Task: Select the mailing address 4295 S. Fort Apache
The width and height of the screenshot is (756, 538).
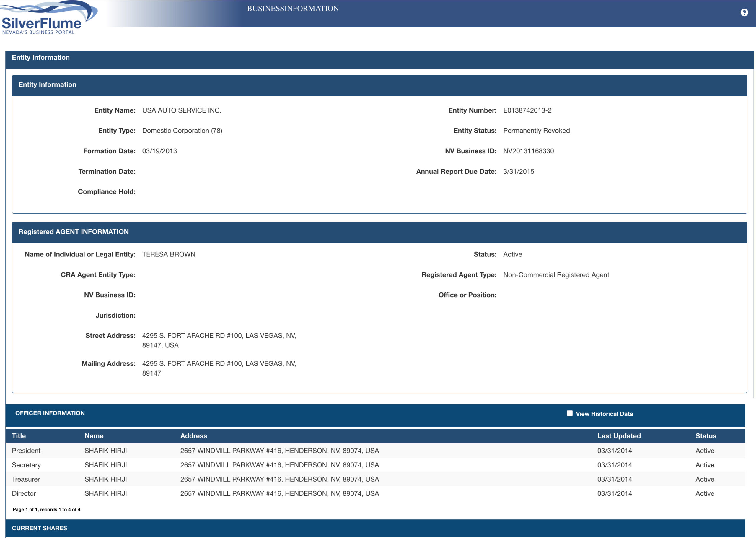Action: [x=219, y=368]
